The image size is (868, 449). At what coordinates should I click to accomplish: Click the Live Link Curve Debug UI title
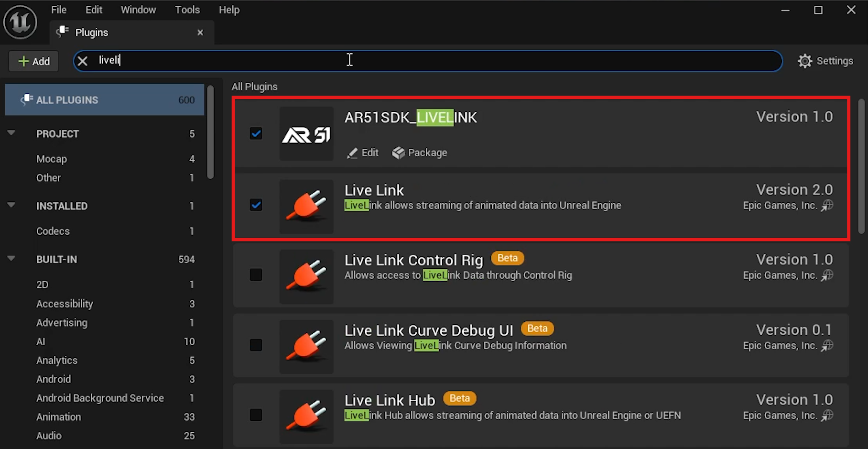(429, 330)
